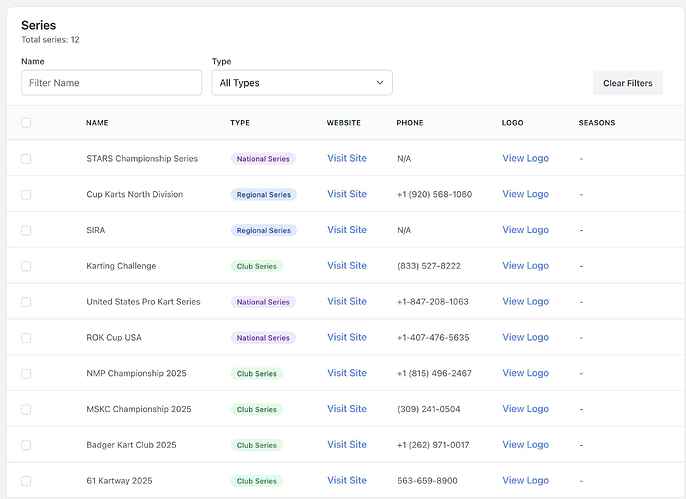
Task: Click the Clear Filters button
Action: [628, 83]
